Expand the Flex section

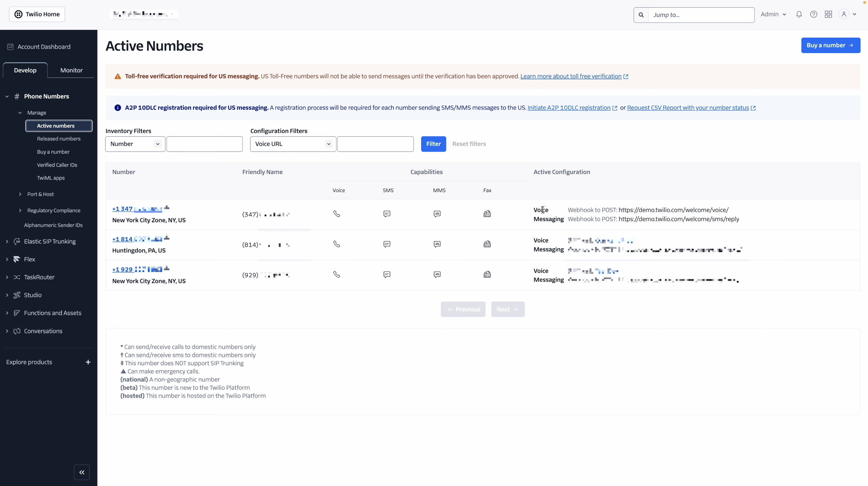[x=7, y=259]
